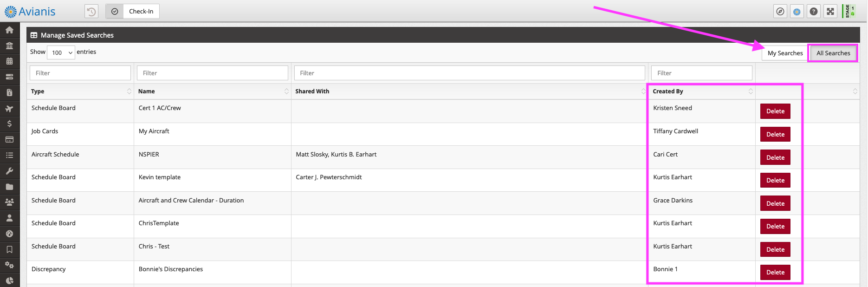Open the bulleted list sidebar icon
This screenshot has height=287, width=868.
(x=9, y=156)
